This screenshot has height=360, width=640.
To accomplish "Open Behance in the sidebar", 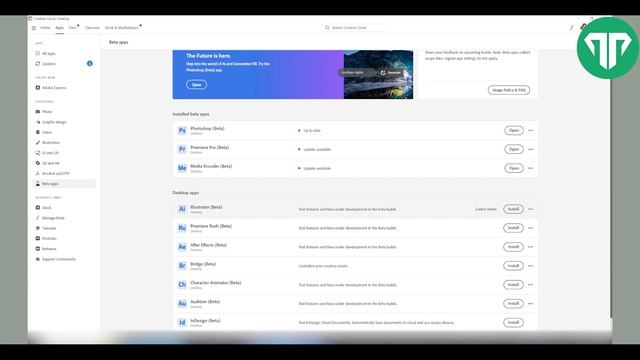I will (46, 249).
